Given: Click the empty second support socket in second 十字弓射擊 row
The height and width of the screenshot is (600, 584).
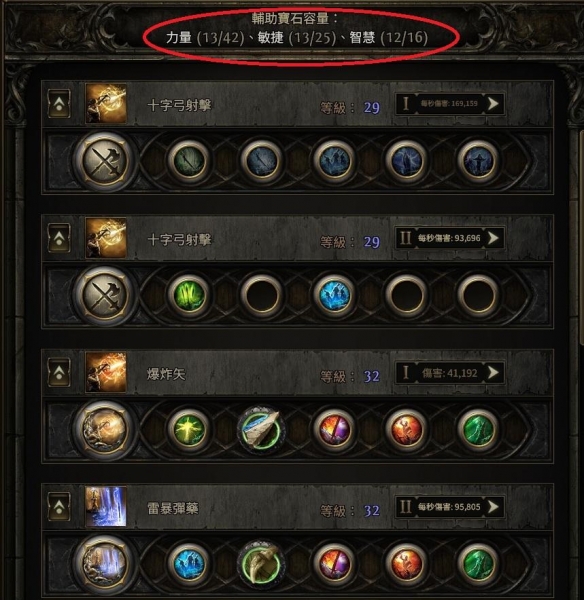Looking at the screenshot, I should (261, 295).
